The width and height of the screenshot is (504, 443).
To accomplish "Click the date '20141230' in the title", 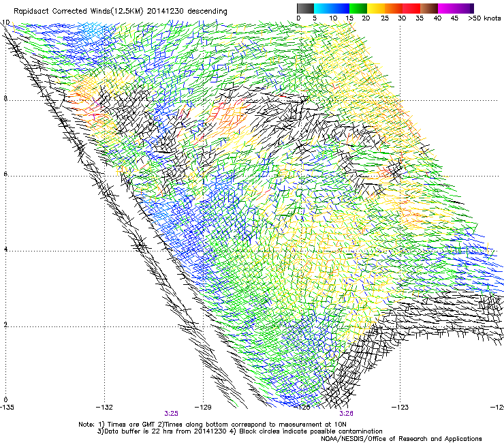I will 166,12.
